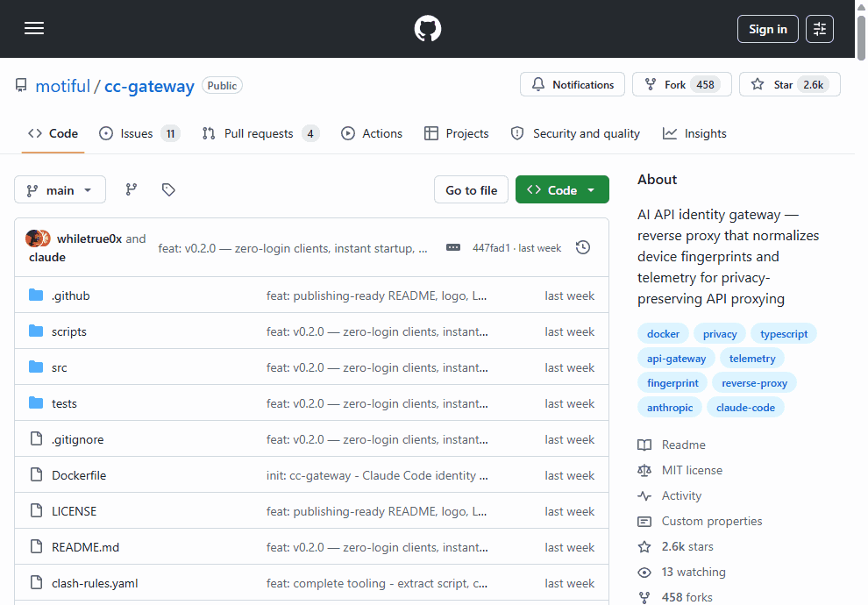Expand the green Code dropdown

[562, 190]
